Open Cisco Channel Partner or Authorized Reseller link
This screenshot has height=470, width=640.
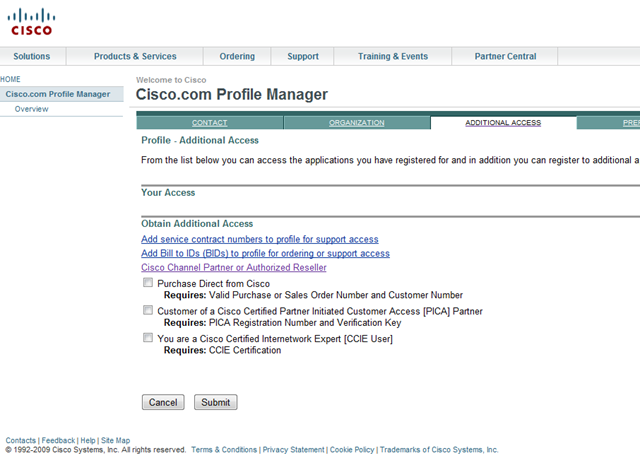234,268
